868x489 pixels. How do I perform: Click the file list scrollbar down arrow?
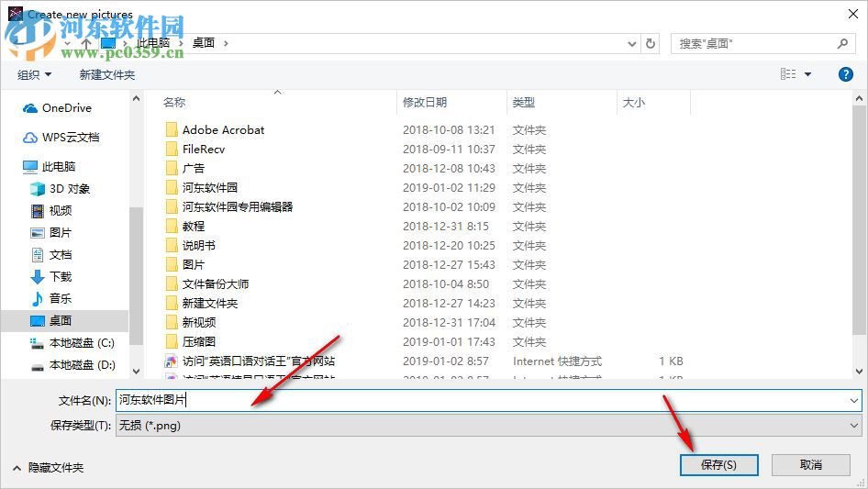pyautogui.click(x=859, y=372)
